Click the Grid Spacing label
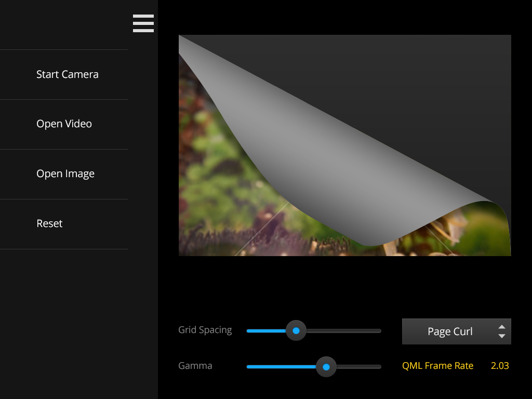Image resolution: width=532 pixels, height=399 pixels. [205, 330]
